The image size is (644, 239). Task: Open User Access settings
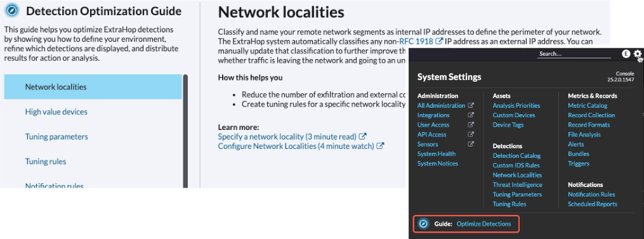433,125
